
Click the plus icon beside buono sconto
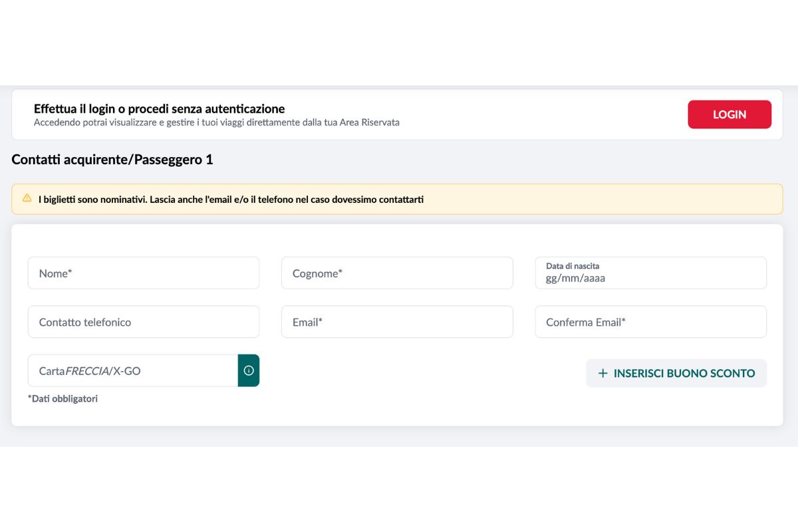pos(603,373)
